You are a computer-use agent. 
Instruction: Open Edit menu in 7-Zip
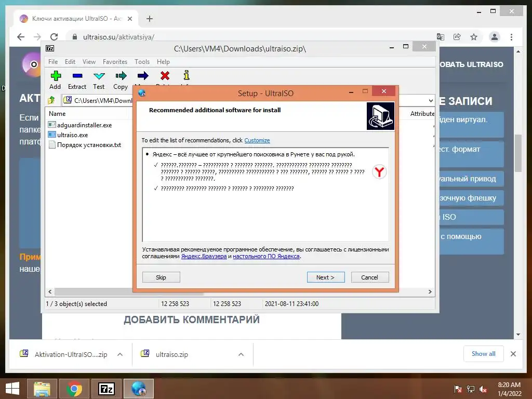(x=70, y=62)
